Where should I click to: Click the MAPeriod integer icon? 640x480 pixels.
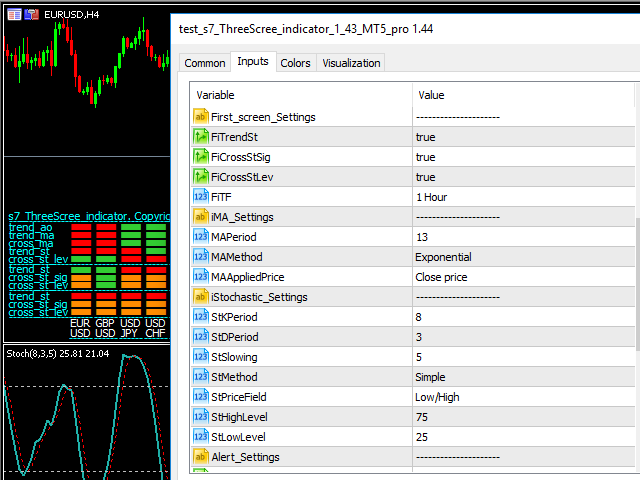coord(200,237)
